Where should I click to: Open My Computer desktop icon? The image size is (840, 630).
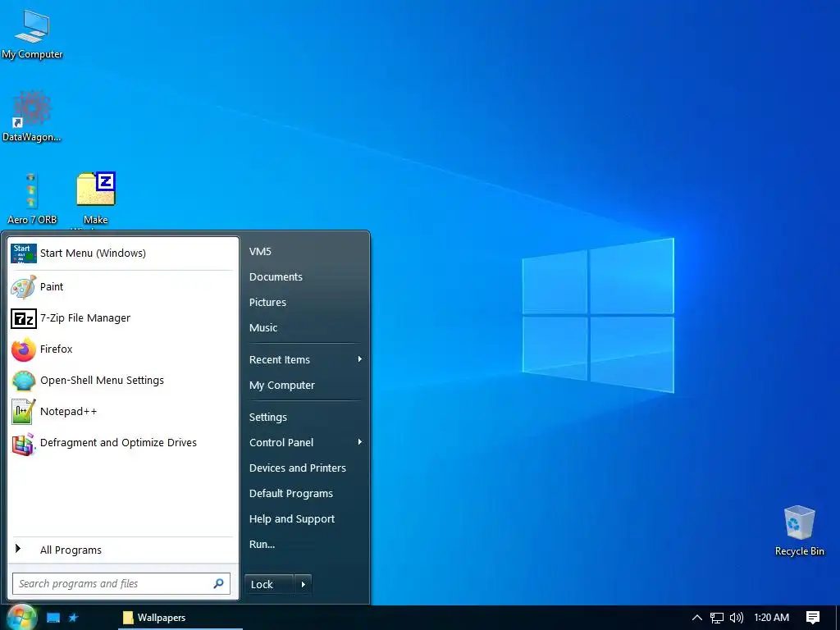(x=32, y=34)
